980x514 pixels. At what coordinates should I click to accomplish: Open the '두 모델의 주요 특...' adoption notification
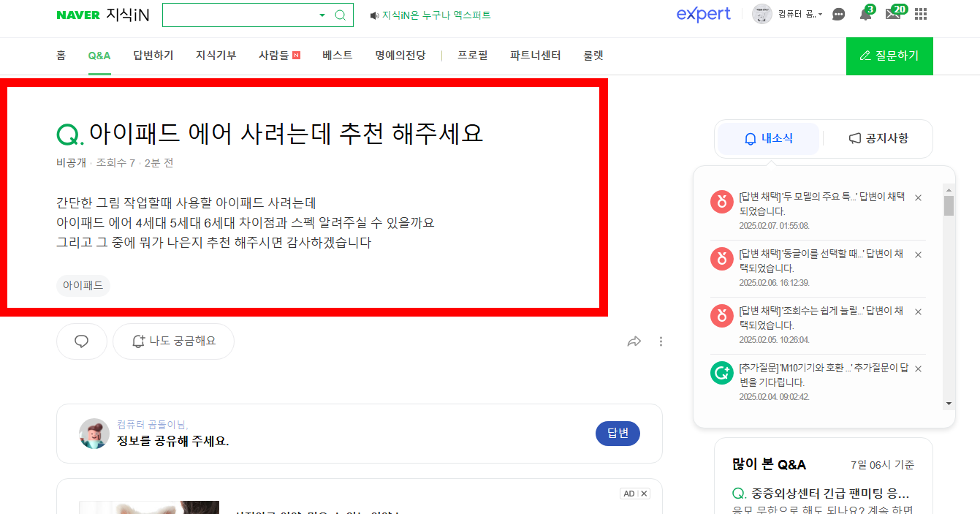822,204
